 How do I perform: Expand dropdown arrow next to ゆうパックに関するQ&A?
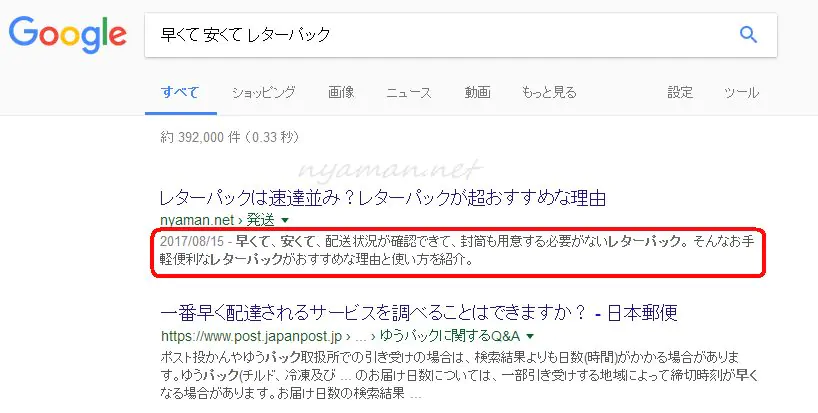pyautogui.click(x=531, y=336)
